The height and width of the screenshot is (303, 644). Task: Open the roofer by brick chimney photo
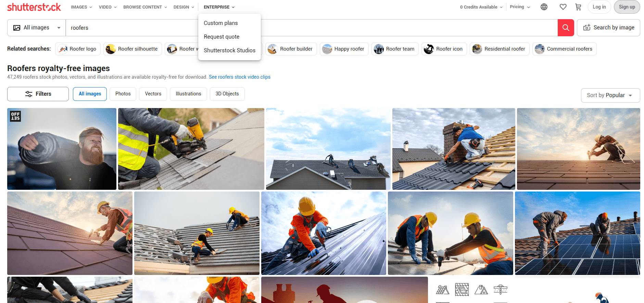click(454, 149)
